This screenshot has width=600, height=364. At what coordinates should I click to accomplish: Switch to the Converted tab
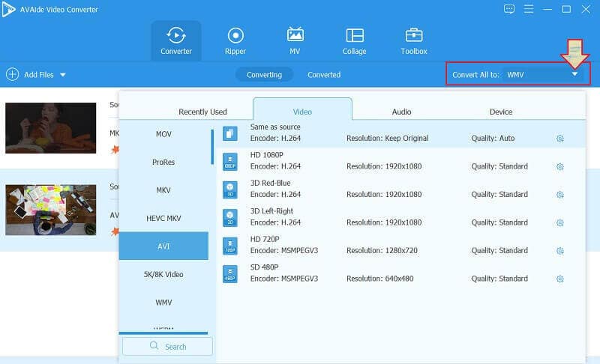pos(324,75)
